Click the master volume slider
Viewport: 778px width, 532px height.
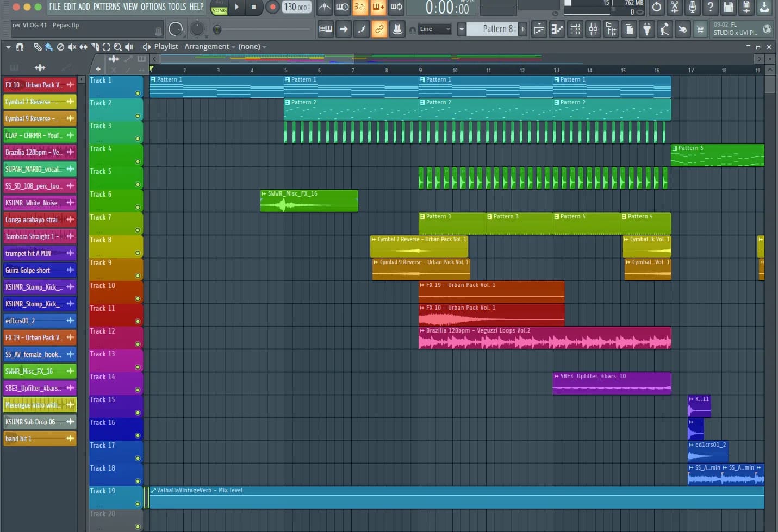499,7
